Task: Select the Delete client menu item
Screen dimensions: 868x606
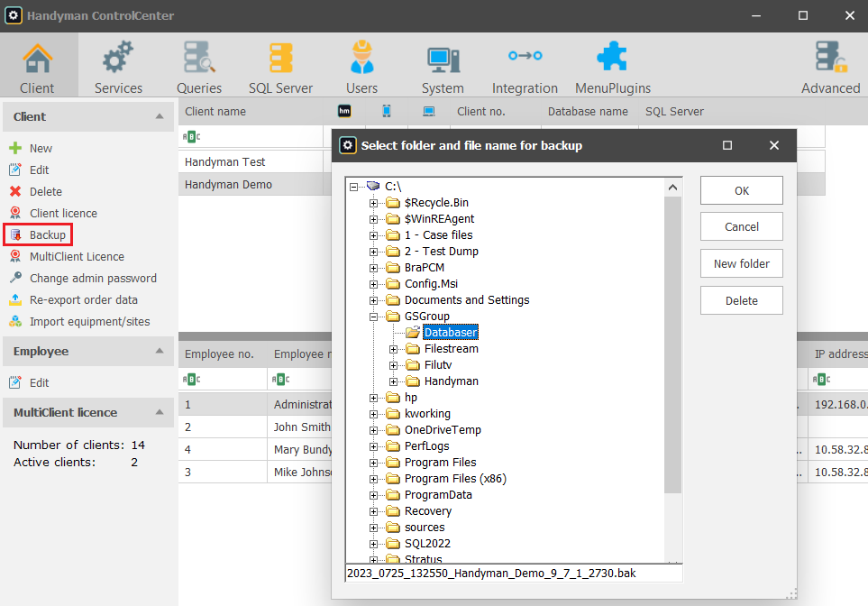Action: tap(46, 192)
